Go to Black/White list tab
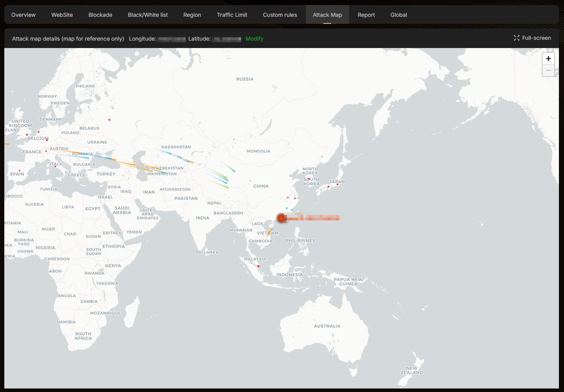This screenshot has height=392, width=564. [148, 15]
